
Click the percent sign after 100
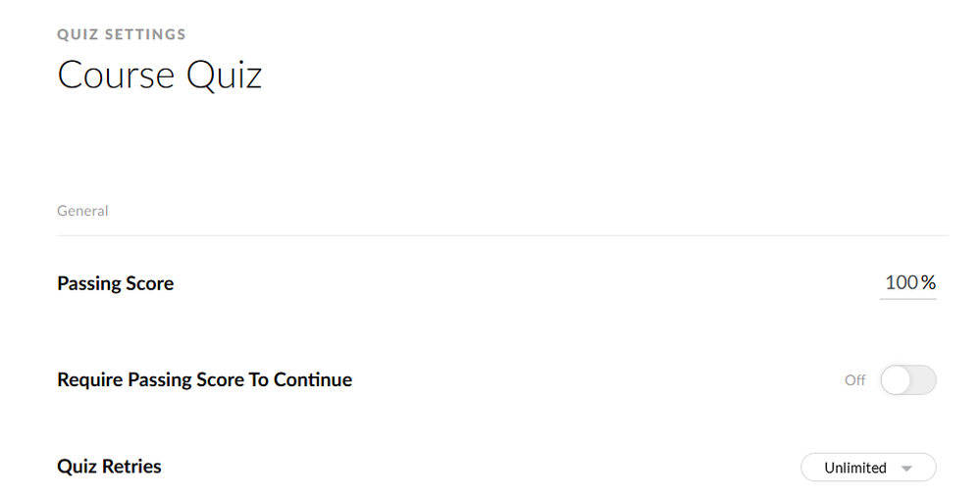click(928, 283)
